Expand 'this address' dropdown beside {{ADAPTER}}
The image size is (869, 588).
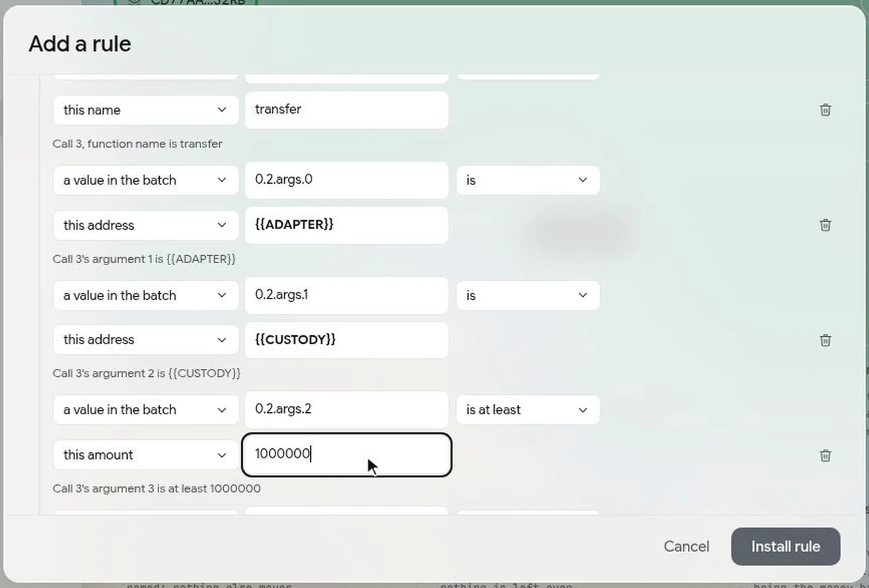pyautogui.click(x=146, y=225)
